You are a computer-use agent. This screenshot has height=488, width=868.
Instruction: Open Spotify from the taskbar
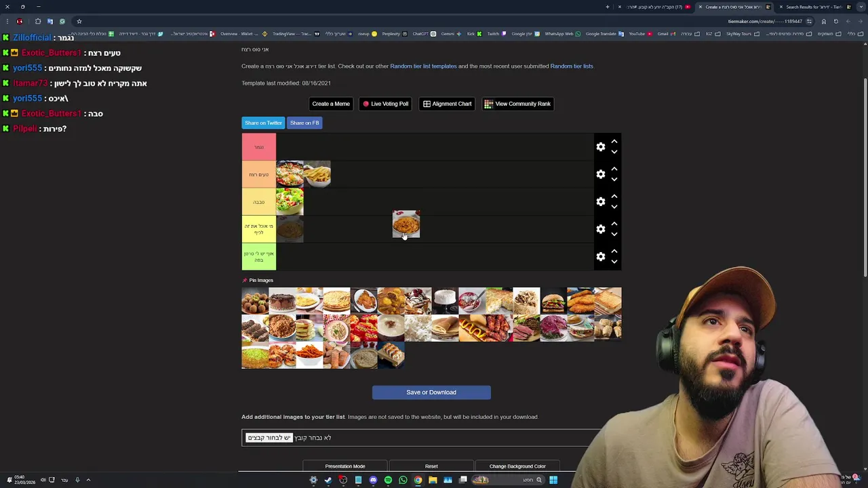[x=388, y=480]
